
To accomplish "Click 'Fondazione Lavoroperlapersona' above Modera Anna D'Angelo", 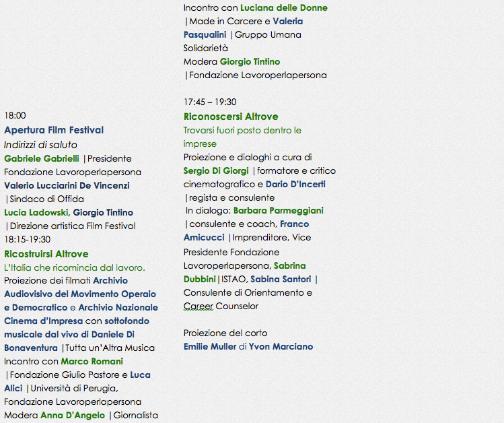I will coord(73,402).
